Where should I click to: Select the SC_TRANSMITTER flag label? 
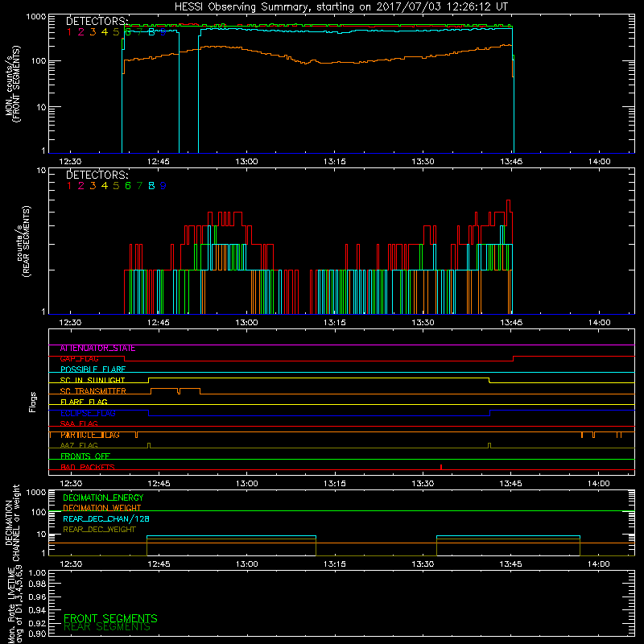93,391
